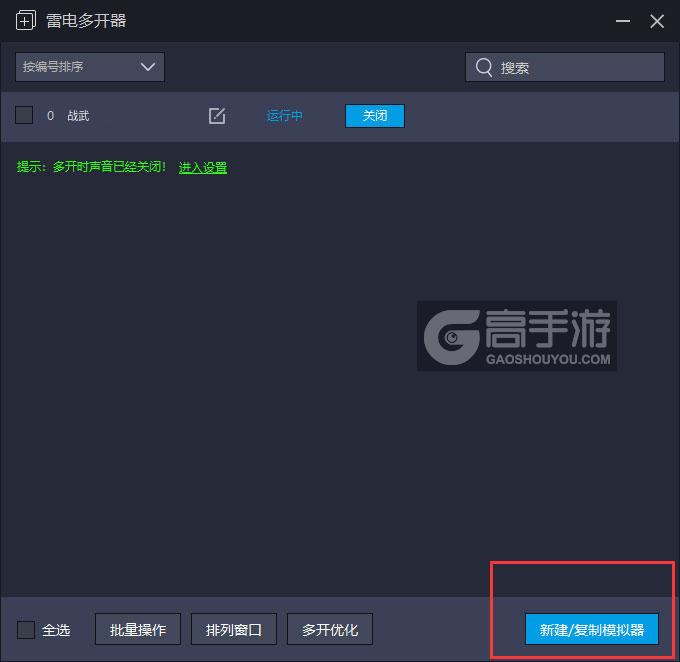Click the magnifier icon in search box
The height and width of the screenshot is (662, 680).
click(x=484, y=67)
